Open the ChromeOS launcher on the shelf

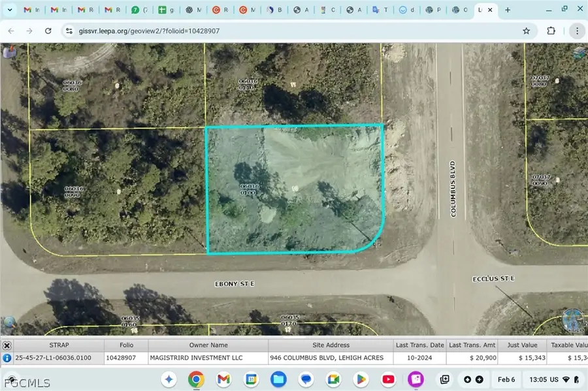tap(168, 379)
